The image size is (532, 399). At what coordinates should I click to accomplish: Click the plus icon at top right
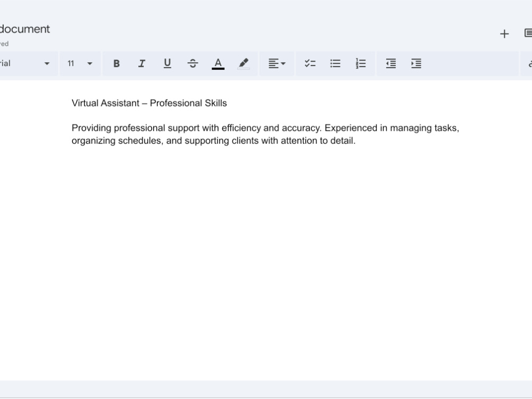click(504, 34)
